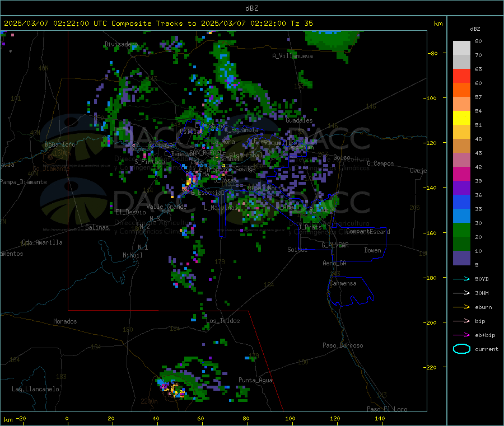Click the 60 km horizontal axis tick
504x426 pixels.
pyautogui.click(x=200, y=418)
